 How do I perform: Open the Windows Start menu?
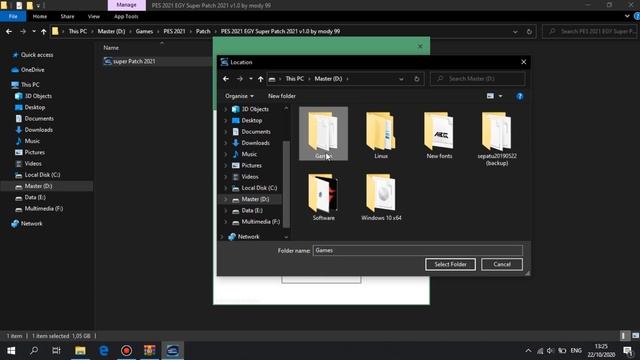[11, 351]
